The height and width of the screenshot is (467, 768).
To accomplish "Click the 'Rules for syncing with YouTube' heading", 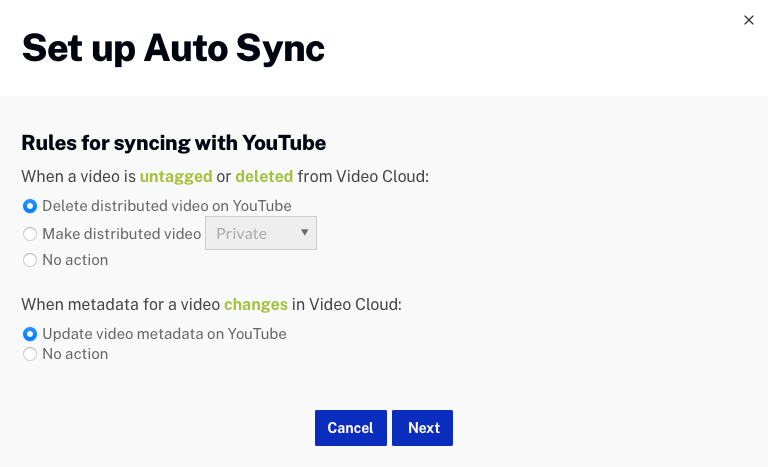I will click(174, 142).
